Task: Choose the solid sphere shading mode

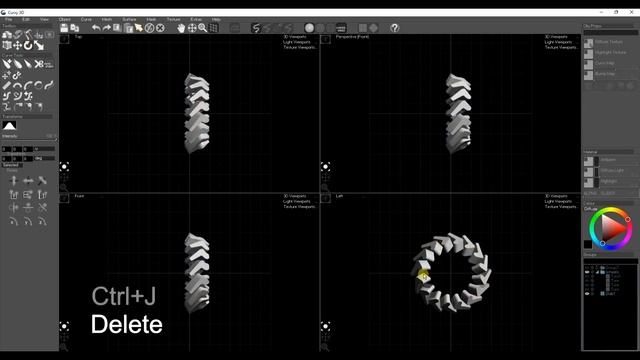Action: [309, 28]
